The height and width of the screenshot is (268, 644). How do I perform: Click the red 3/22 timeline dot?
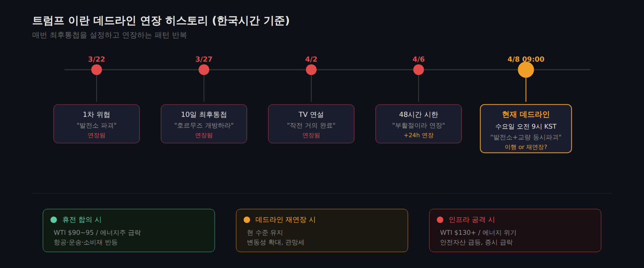click(x=97, y=70)
